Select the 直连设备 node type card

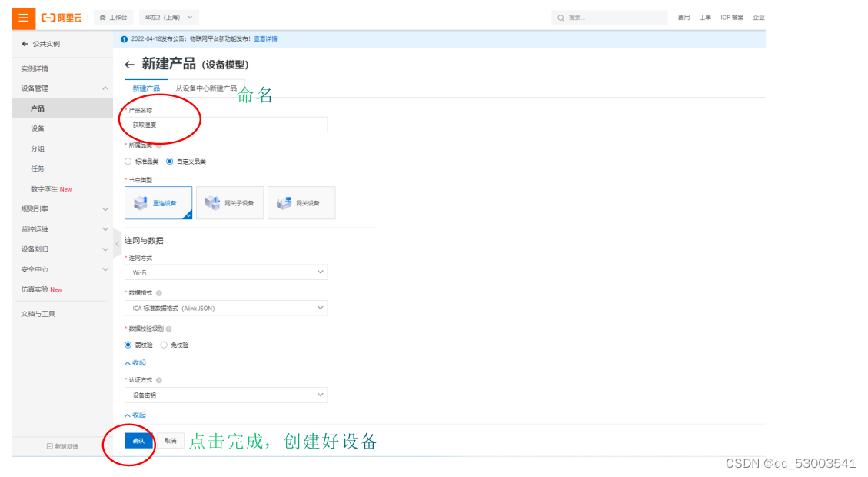158,203
